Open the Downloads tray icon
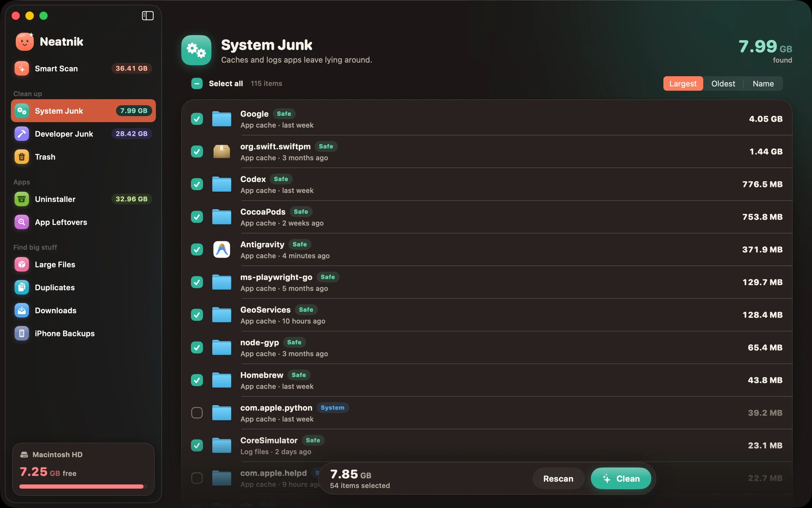The image size is (812, 508). point(22,310)
